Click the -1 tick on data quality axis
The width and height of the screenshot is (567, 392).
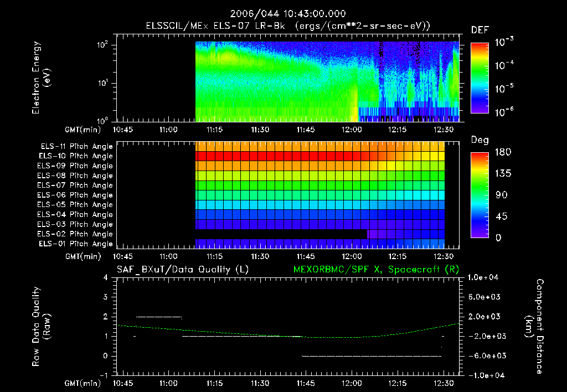click(x=104, y=375)
